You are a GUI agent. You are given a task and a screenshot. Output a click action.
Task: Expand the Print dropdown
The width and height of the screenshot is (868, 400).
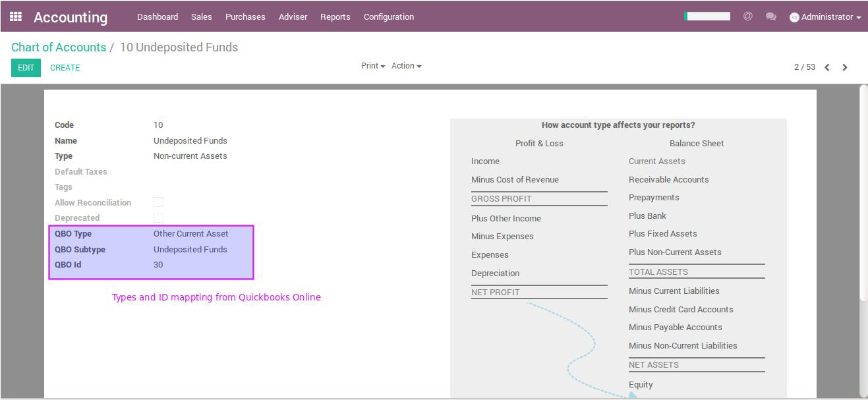click(x=373, y=66)
